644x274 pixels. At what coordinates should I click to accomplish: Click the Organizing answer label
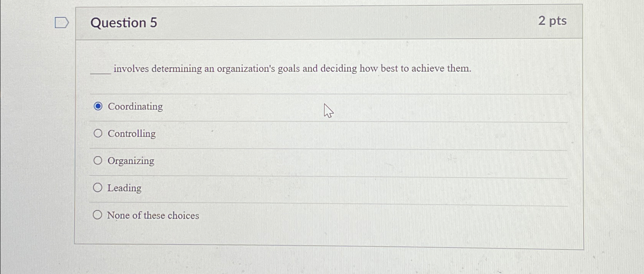coord(130,161)
